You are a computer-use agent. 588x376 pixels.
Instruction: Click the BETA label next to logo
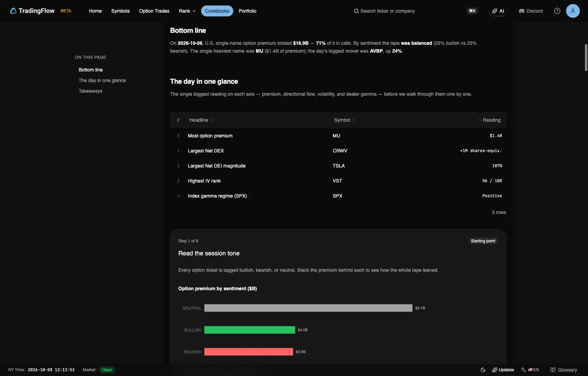point(66,11)
